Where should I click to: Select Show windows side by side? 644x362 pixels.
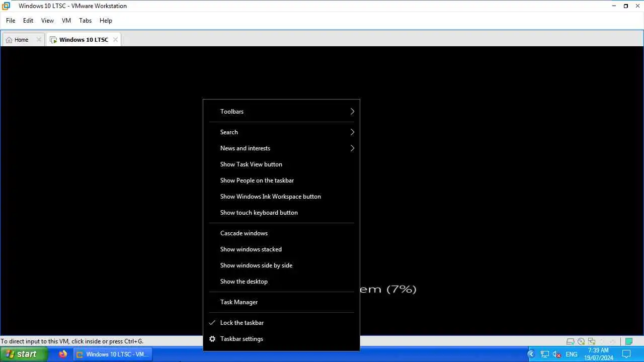click(281, 265)
